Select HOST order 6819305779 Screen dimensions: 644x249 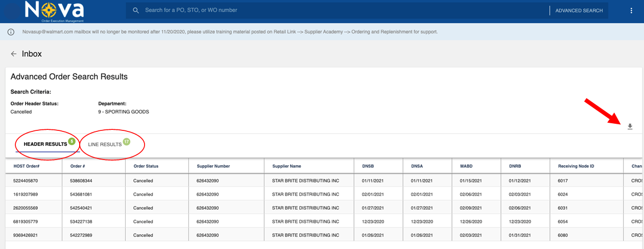click(26, 222)
